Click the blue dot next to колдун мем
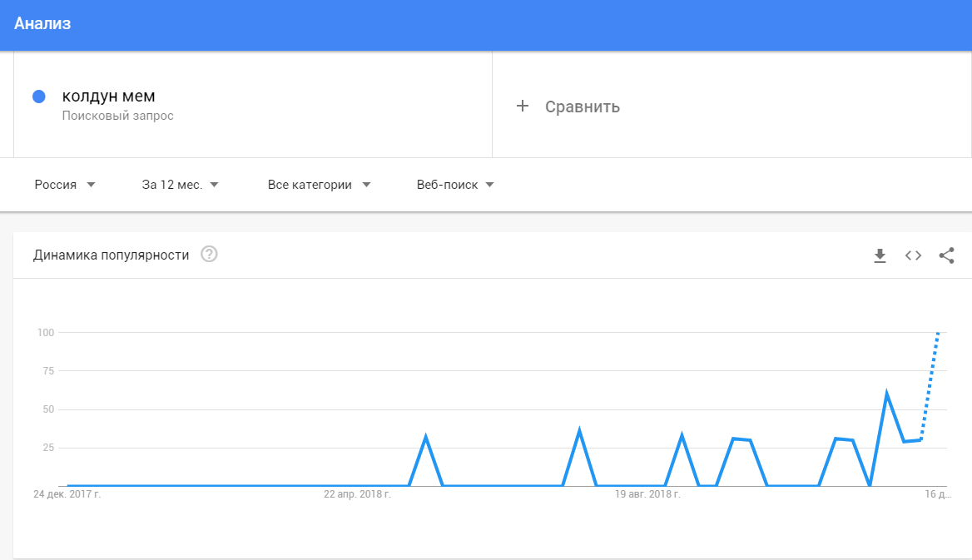 39,97
